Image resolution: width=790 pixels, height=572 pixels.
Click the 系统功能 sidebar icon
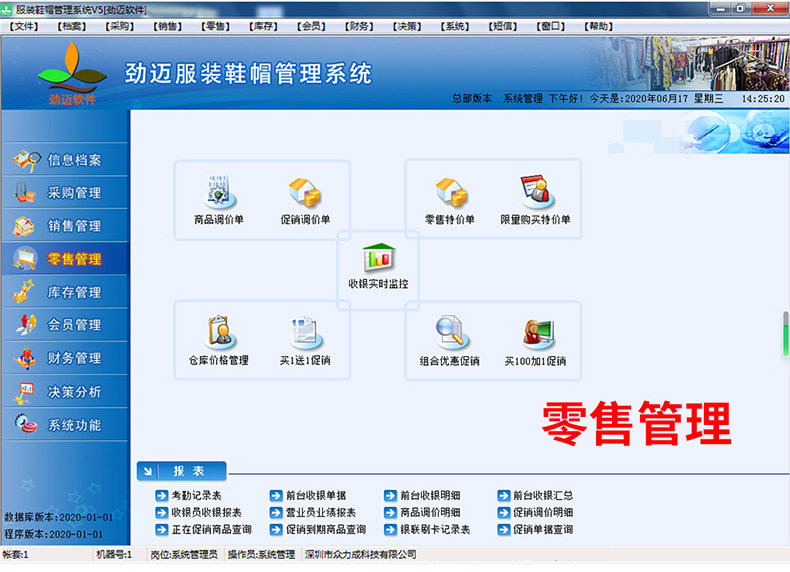click(25, 424)
